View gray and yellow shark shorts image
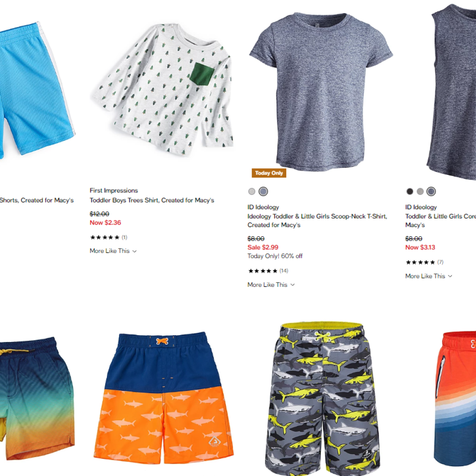 (x=322, y=399)
